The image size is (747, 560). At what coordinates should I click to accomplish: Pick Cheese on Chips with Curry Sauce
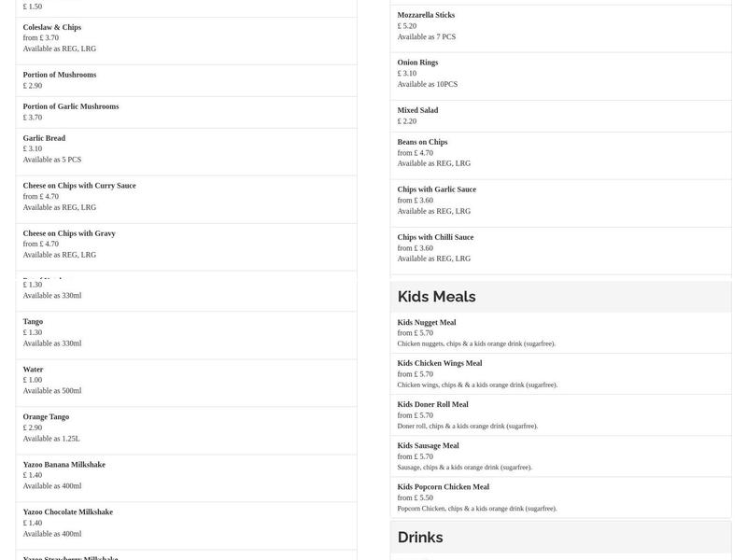point(186,197)
